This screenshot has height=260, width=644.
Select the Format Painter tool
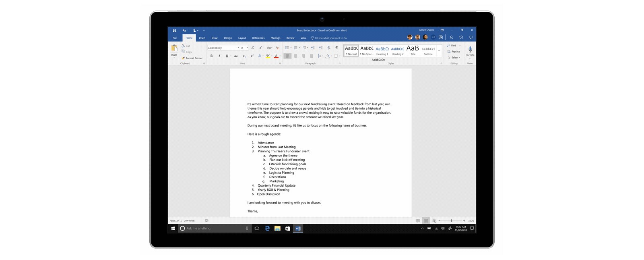coord(192,58)
